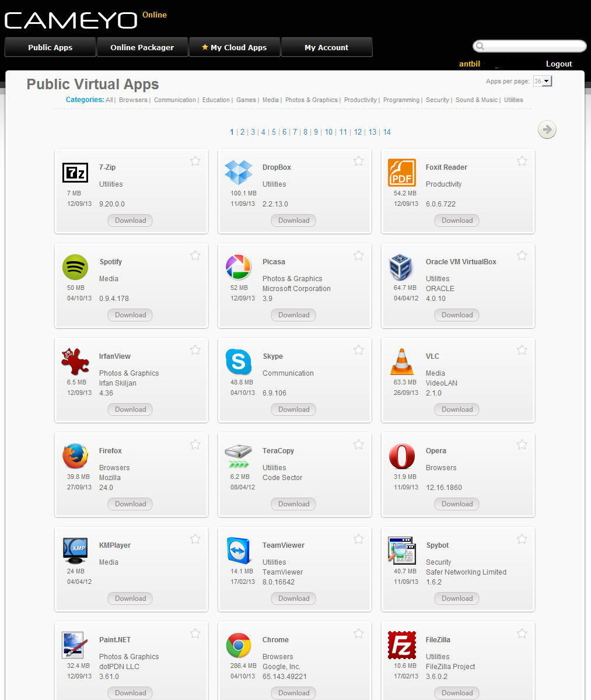Screen dimensions: 591x700
Task: Open the Public Apps tab
Action: tap(50, 47)
